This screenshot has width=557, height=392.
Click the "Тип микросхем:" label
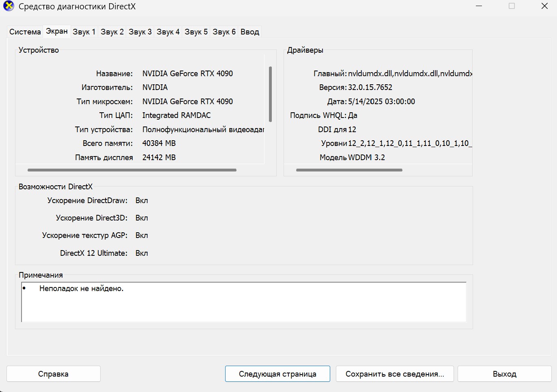pos(105,101)
